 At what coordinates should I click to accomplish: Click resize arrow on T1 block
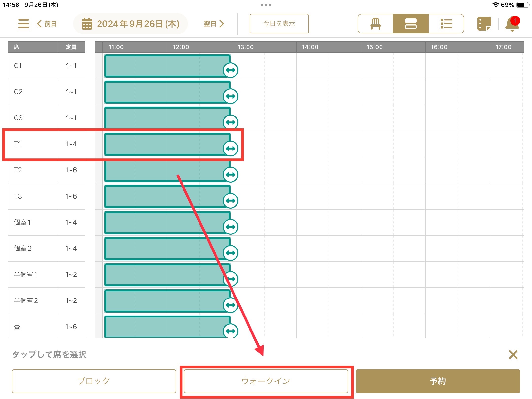click(x=231, y=149)
